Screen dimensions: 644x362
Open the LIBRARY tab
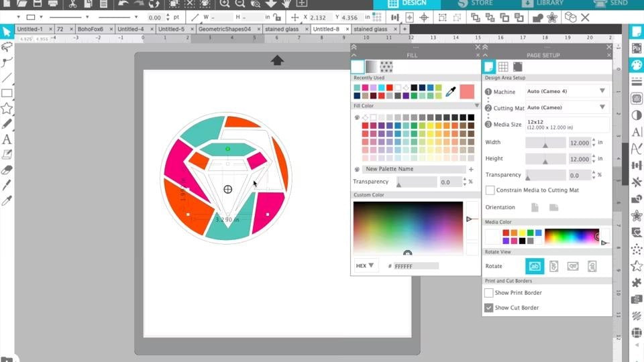click(545, 4)
